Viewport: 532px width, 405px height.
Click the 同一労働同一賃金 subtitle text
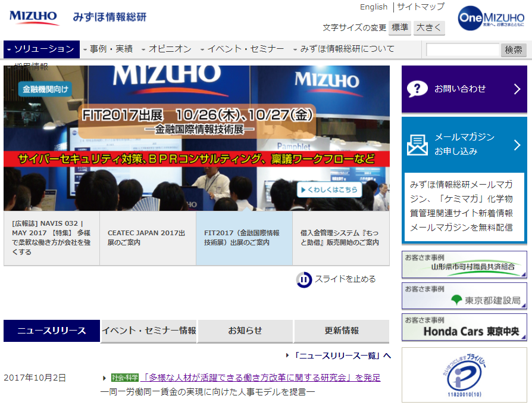pyautogui.click(x=208, y=392)
